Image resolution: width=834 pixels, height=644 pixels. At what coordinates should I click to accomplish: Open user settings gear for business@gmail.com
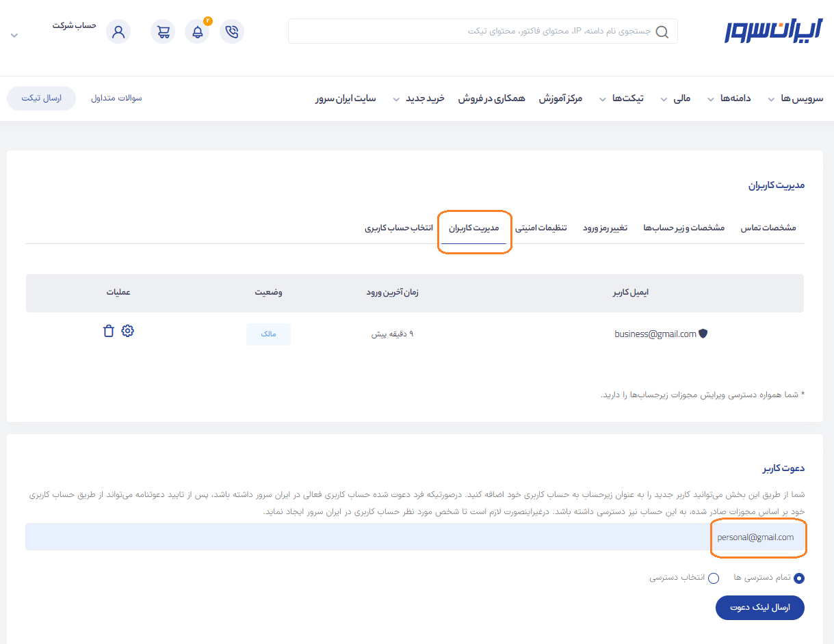127,331
